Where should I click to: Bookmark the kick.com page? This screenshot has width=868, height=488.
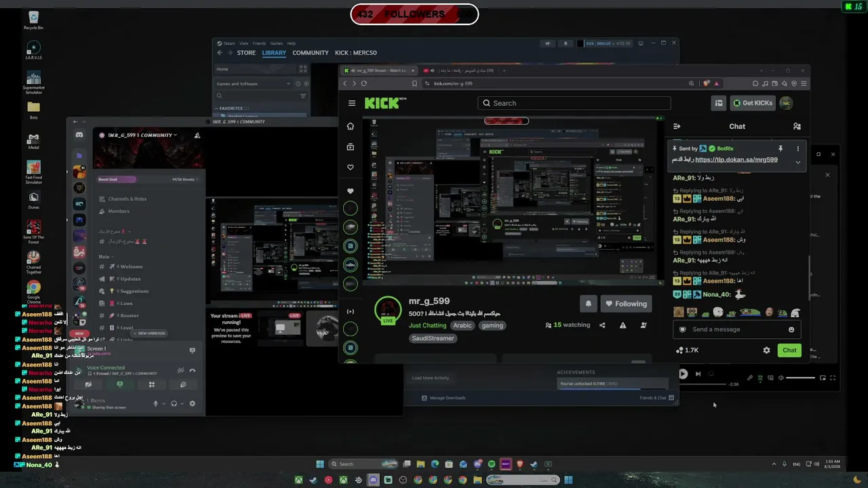(414, 83)
